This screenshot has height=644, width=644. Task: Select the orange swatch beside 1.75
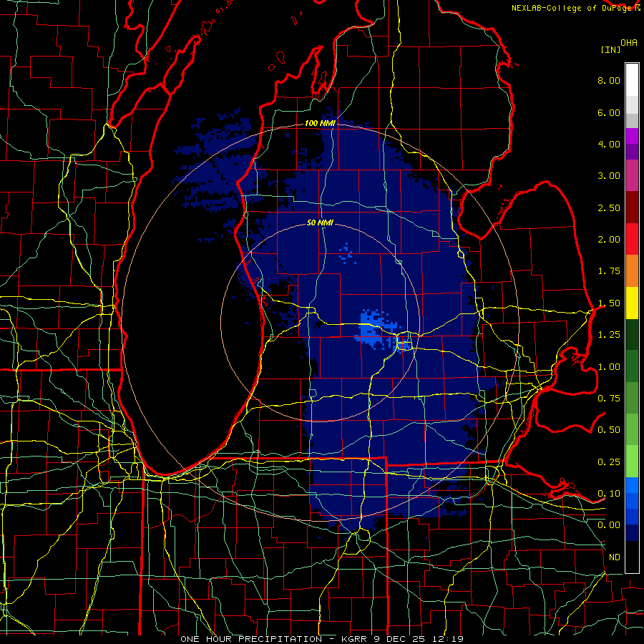(x=632, y=271)
